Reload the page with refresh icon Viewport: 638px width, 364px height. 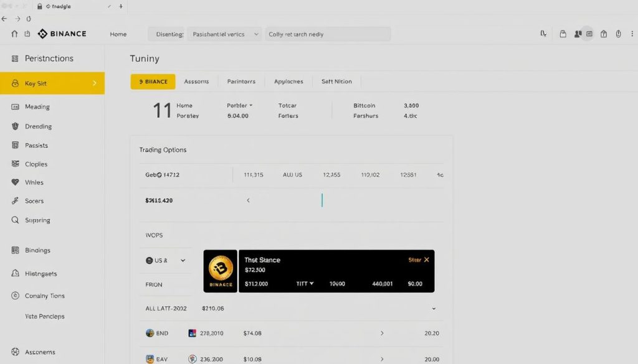click(x=29, y=19)
